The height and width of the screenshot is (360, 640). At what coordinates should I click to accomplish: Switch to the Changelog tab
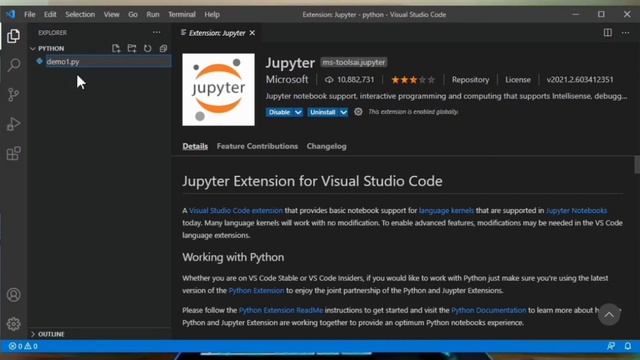click(327, 146)
